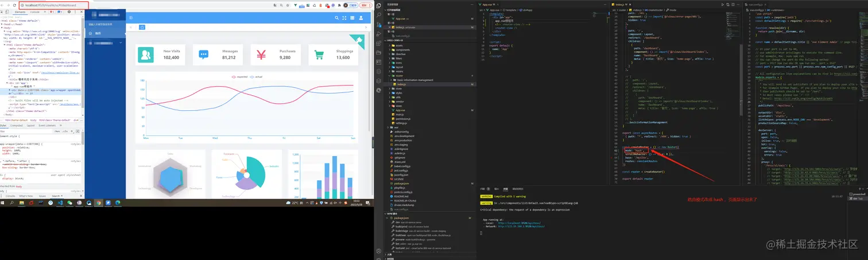Open the Local localhost link in terminal
Screen dimensions: 868x260
(520, 223)
